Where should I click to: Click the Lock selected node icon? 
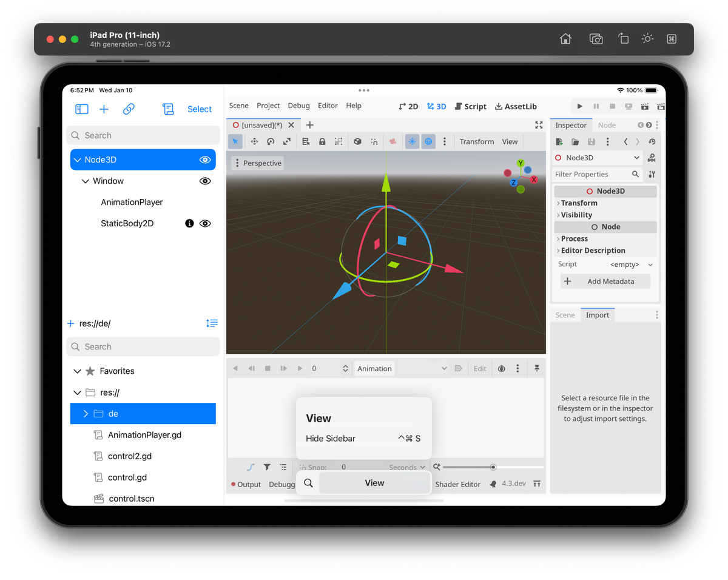322,141
